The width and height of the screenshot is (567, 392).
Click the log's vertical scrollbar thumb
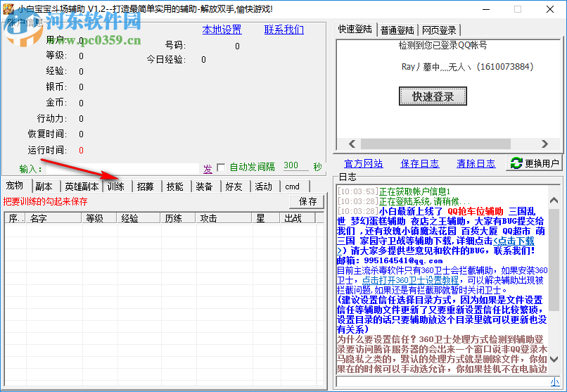point(554,259)
